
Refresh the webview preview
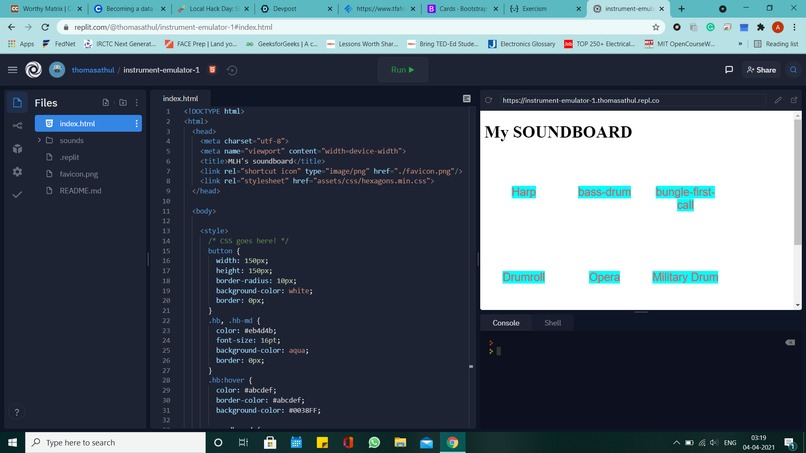pos(488,100)
